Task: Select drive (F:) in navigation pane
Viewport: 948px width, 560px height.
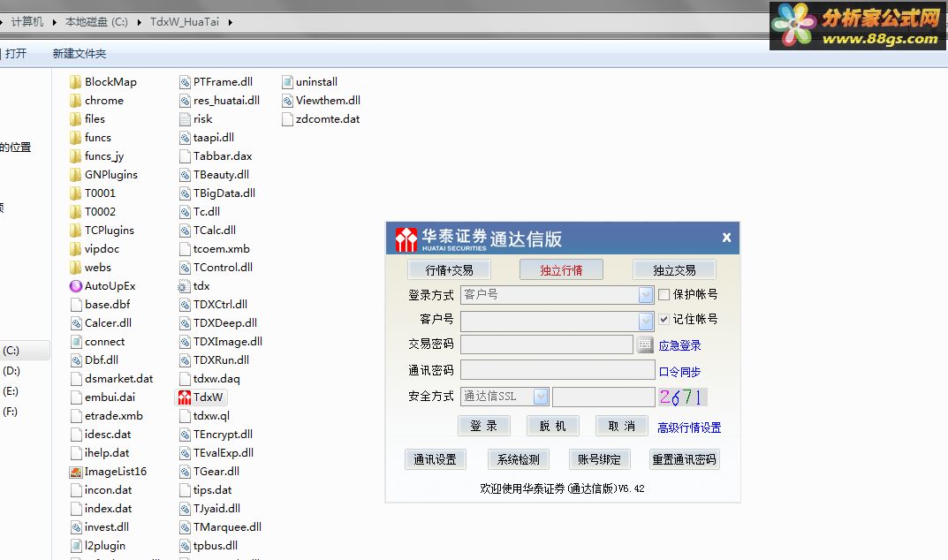Action: pos(11,412)
